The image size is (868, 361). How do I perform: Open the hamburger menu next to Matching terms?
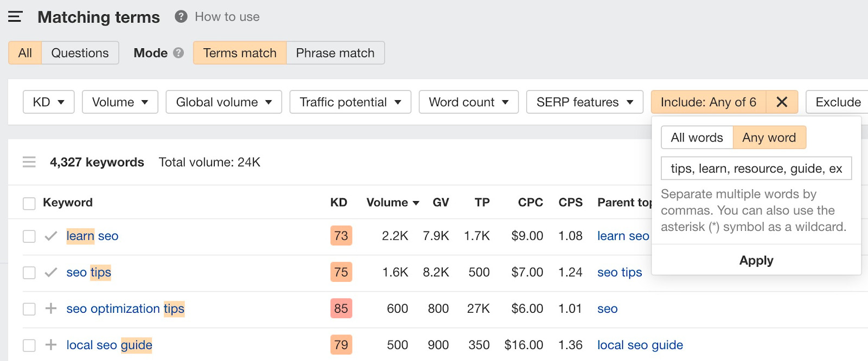point(15,17)
